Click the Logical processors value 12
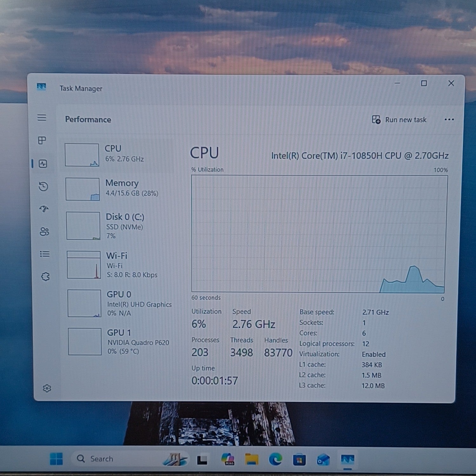This screenshot has height=476, width=476. pos(366,344)
